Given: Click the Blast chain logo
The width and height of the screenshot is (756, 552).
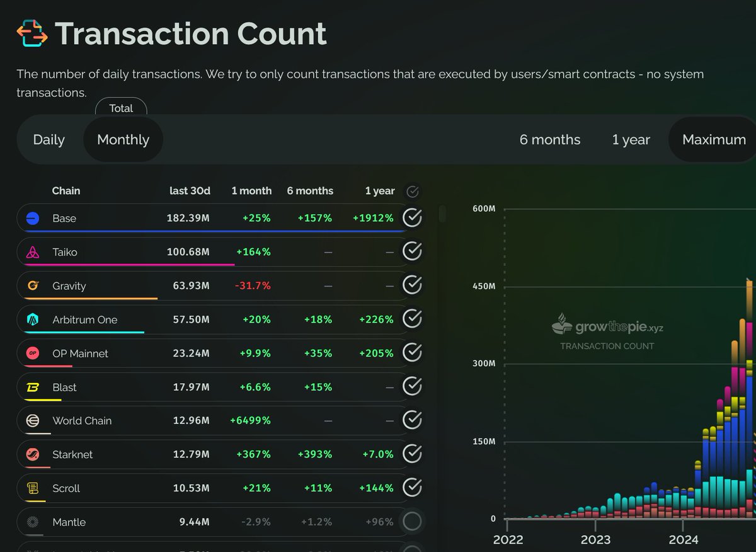Looking at the screenshot, I should point(33,388).
